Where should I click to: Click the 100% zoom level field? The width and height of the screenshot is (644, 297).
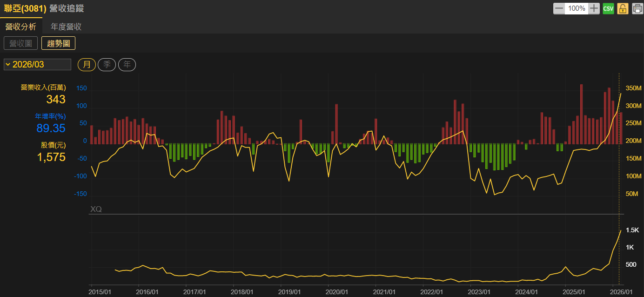[577, 8]
